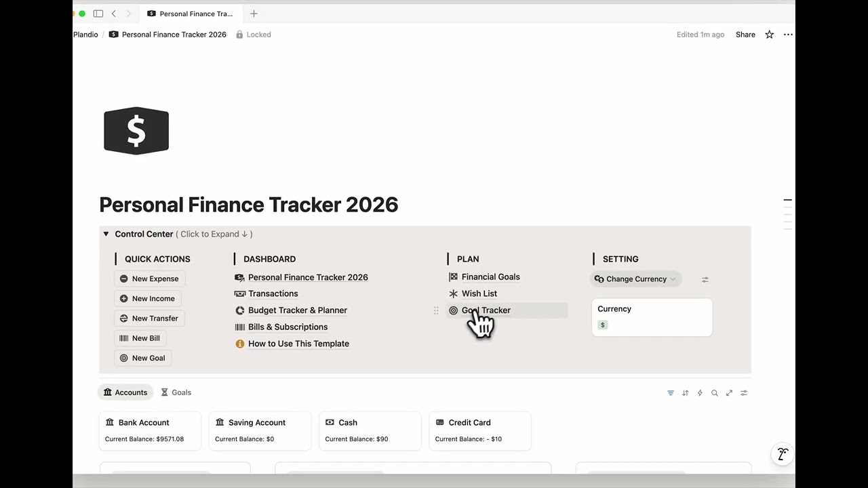Click the drag handle beside Goal Tracker
868x488 pixels.
click(x=436, y=310)
